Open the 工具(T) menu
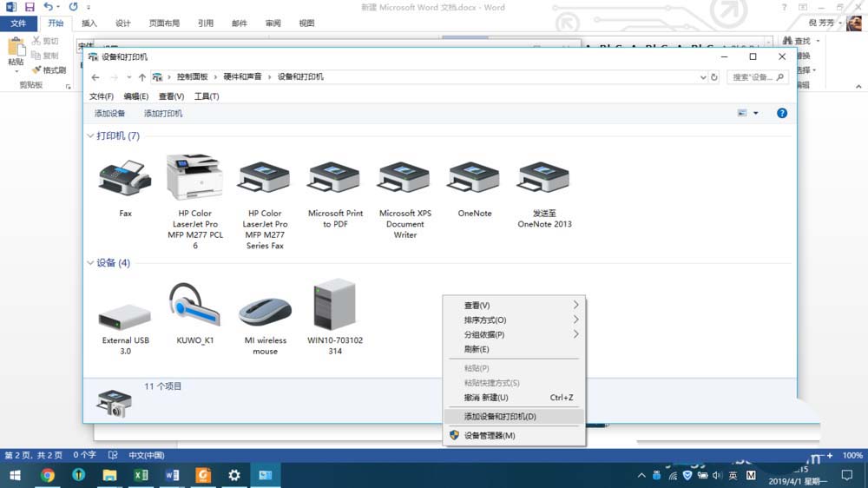Screen dimensions: 868x488 (207, 96)
